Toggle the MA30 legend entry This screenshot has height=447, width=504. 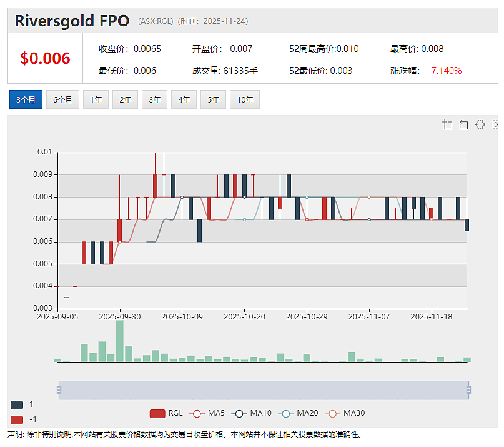[x=345, y=413]
